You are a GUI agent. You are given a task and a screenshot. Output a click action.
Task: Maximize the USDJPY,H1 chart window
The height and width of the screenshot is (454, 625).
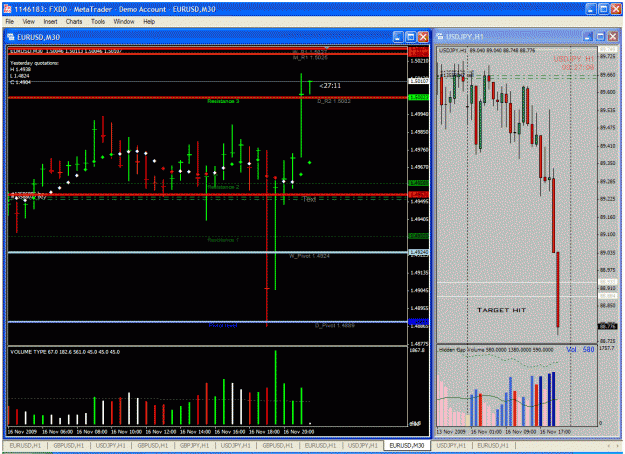tap(600, 37)
